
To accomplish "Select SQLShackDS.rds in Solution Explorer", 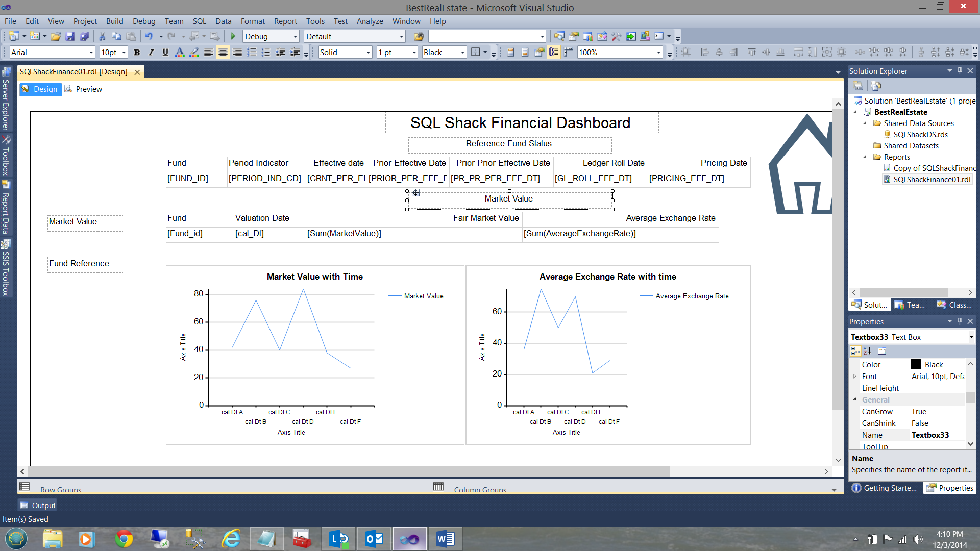I will tap(920, 135).
